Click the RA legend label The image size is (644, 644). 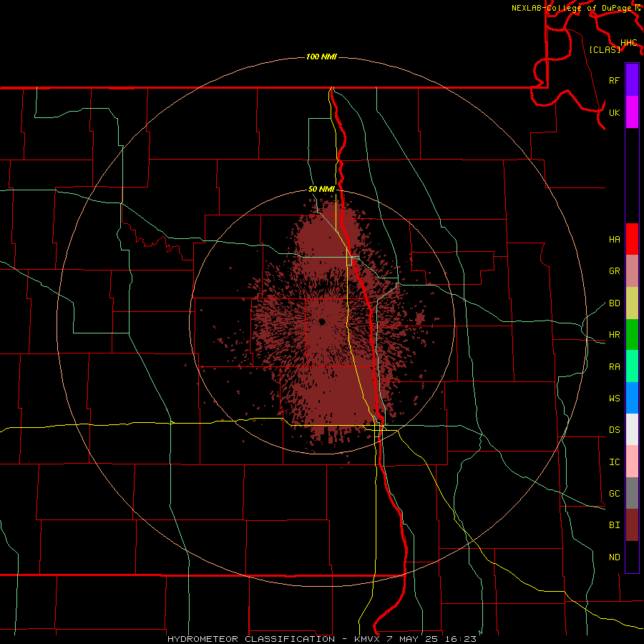[614, 366]
